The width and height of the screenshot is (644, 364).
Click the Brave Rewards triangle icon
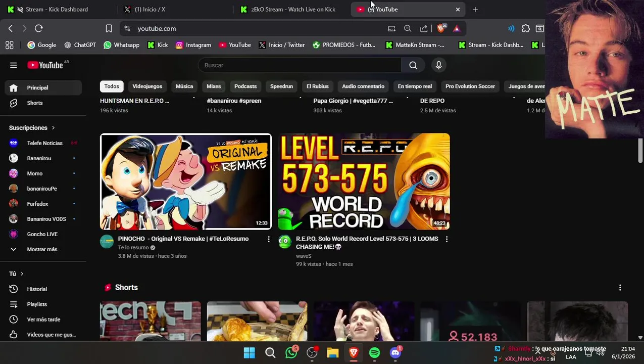457,29
